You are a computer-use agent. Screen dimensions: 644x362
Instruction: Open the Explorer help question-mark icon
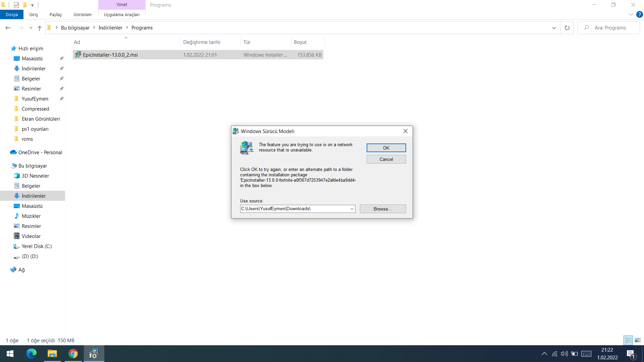(640, 14)
